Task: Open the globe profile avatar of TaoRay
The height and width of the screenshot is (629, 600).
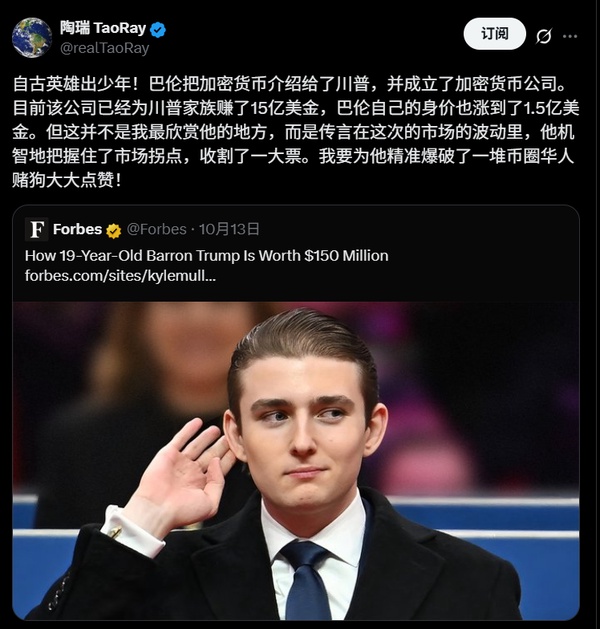Action: [32, 38]
